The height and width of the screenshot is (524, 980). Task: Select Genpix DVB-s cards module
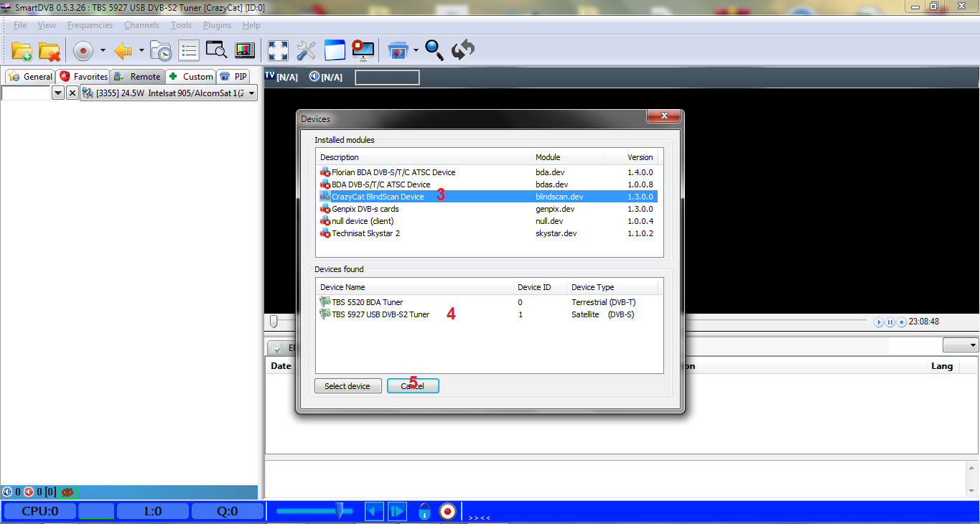tap(488, 209)
